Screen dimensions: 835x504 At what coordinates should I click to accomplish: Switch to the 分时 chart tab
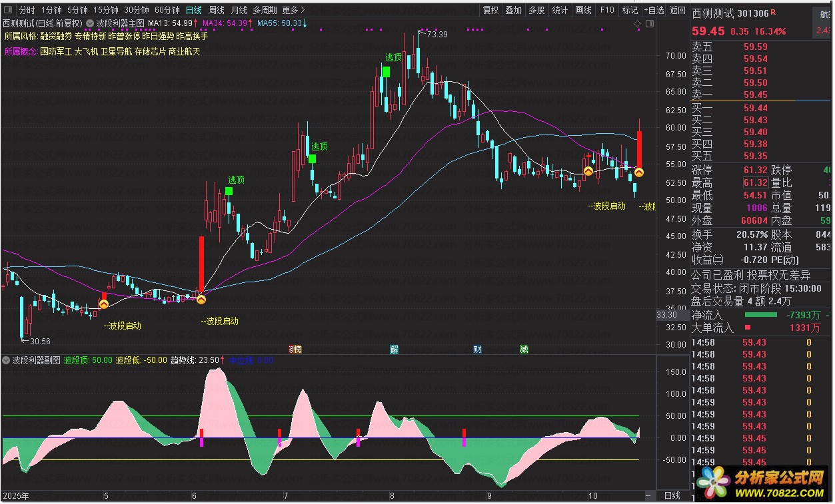click(x=27, y=10)
